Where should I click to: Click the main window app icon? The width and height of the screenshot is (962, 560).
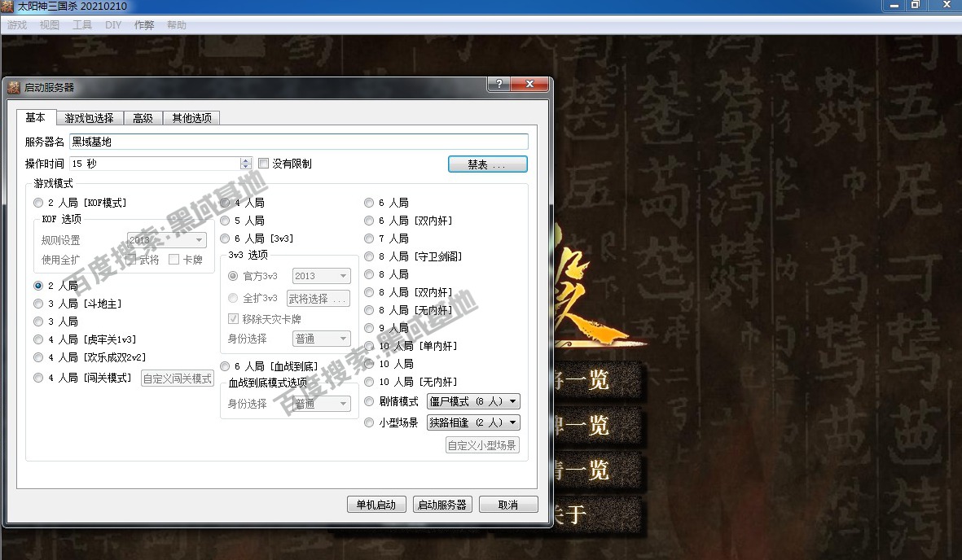pyautogui.click(x=7, y=7)
